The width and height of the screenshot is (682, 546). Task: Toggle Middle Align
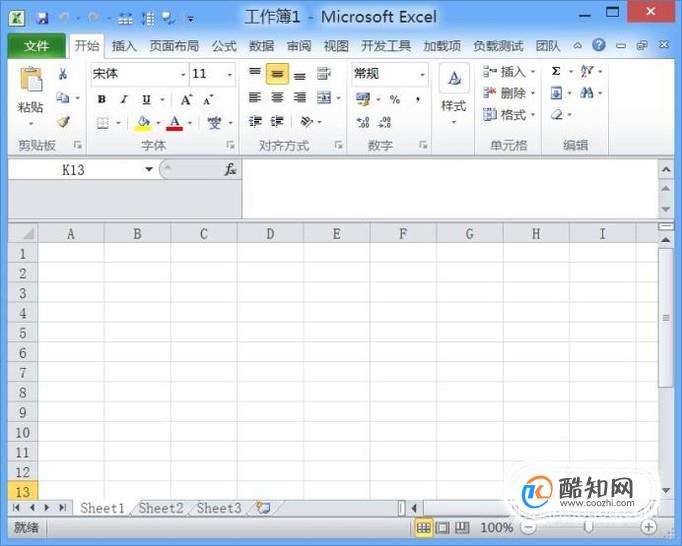point(277,74)
